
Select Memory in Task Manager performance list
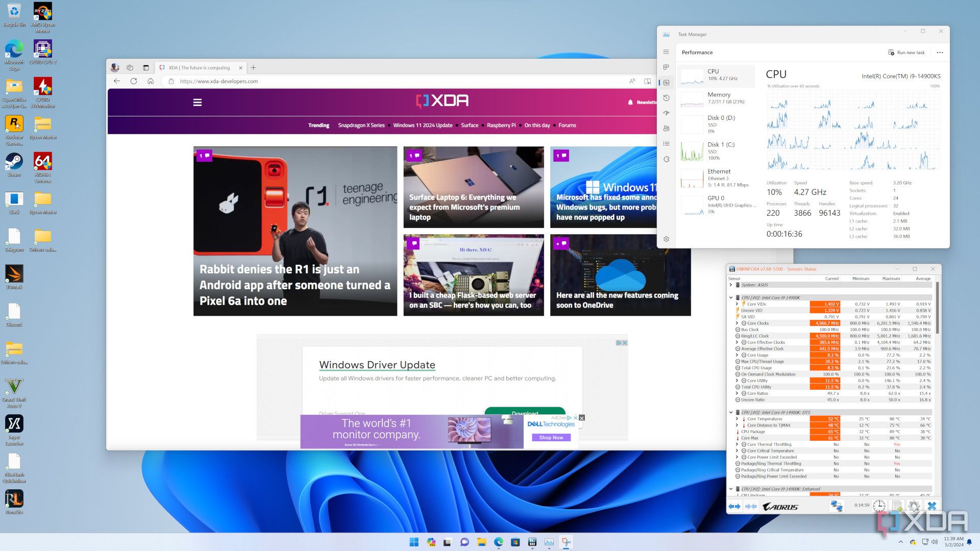[717, 98]
